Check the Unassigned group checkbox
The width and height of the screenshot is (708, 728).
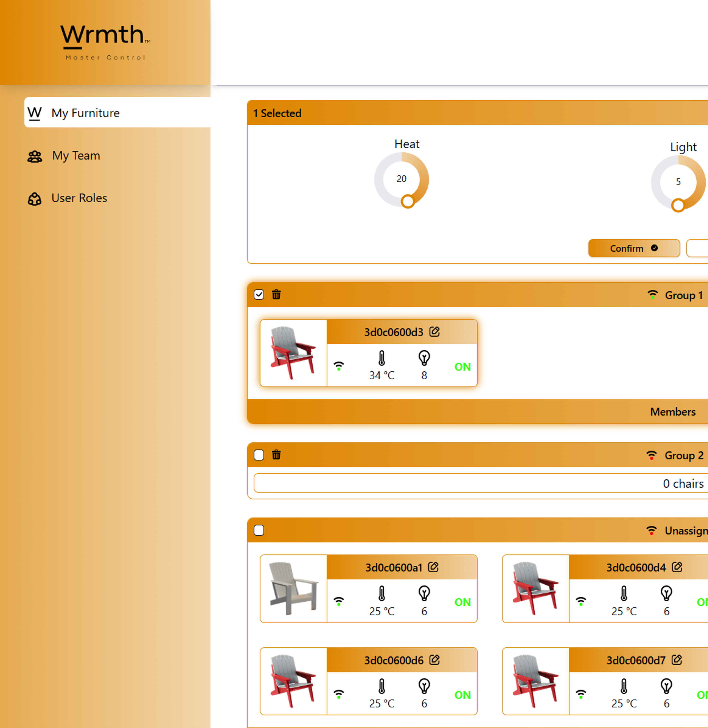pos(259,531)
